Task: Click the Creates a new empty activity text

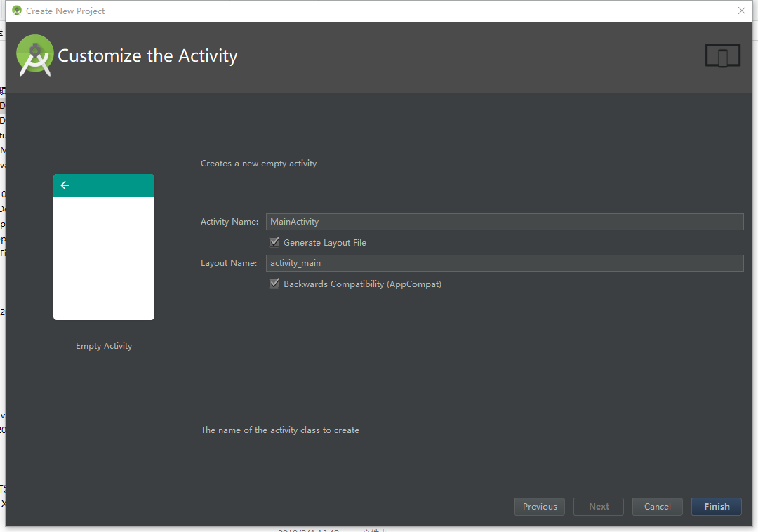Action: 258,163
